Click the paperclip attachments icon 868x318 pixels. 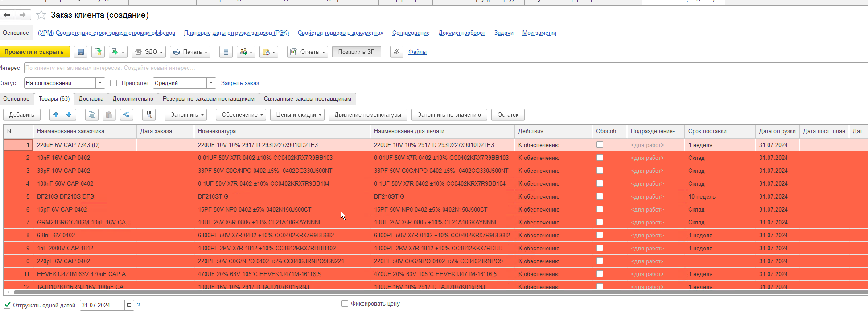(x=396, y=52)
